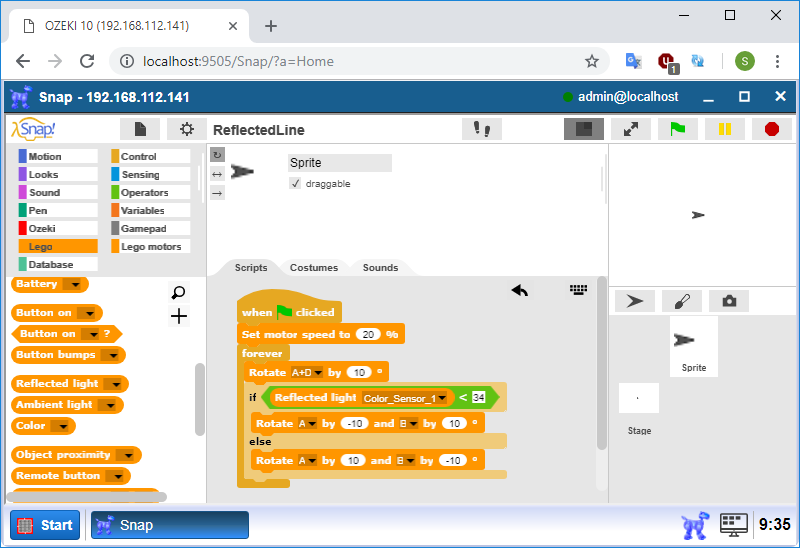
Task: Switch to fullscreen presentation mode
Action: coord(631,129)
